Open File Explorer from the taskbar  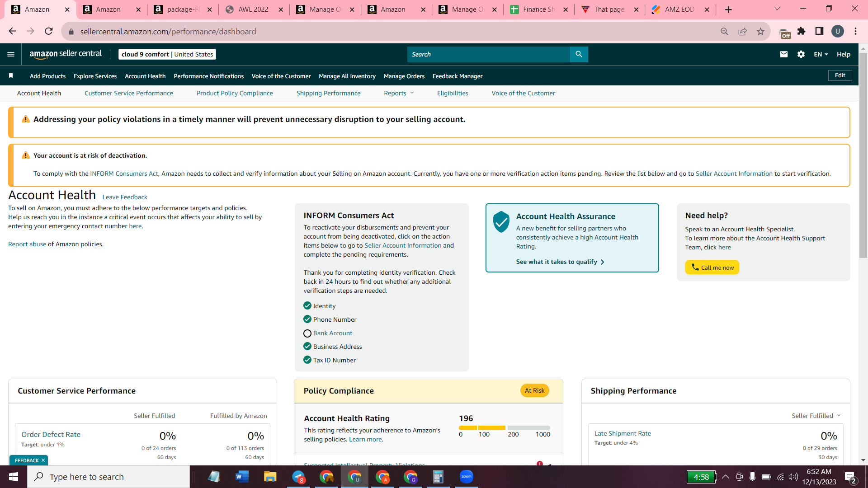(270, 477)
